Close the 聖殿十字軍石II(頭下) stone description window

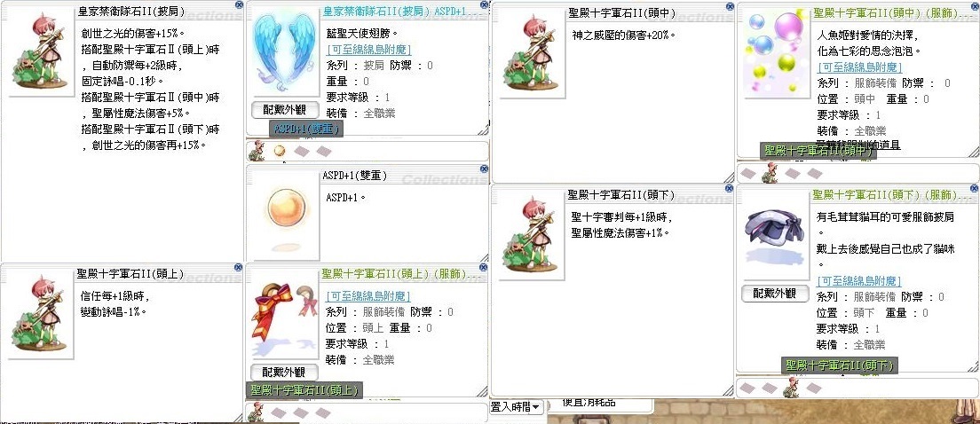tap(730, 188)
